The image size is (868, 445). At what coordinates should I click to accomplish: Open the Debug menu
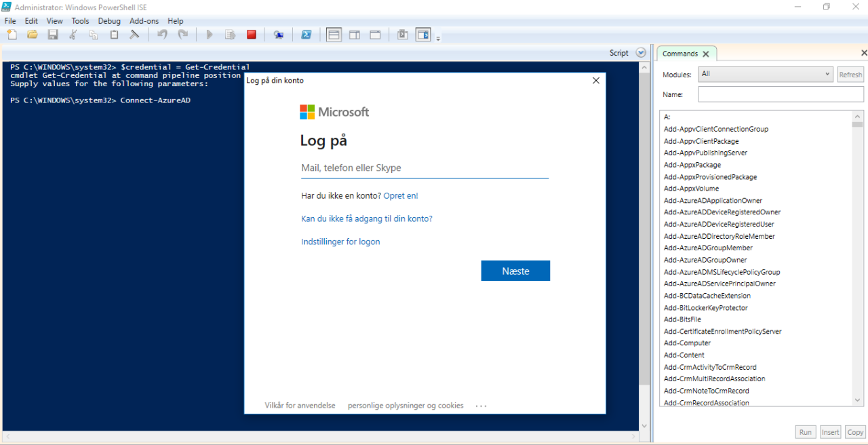pyautogui.click(x=109, y=21)
